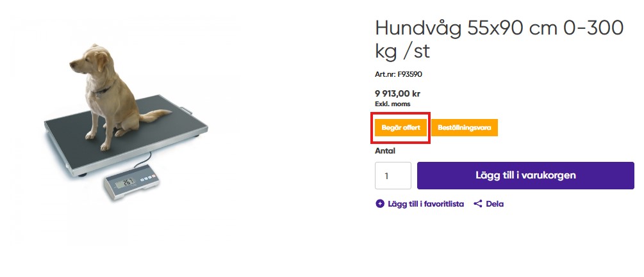This screenshot has width=644, height=277.
Task: Click the digital readout showing 26.7
Action: pyautogui.click(x=126, y=182)
